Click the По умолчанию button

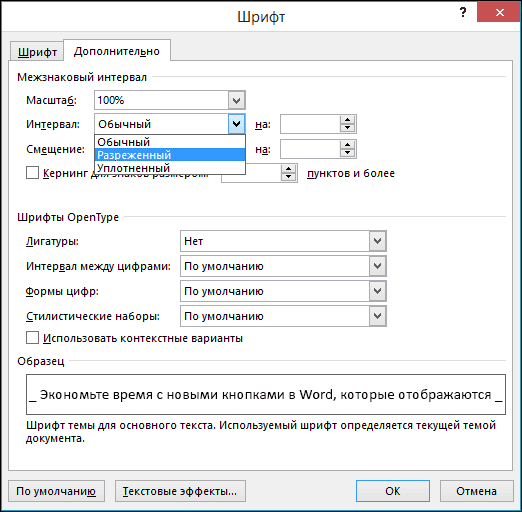[56, 491]
